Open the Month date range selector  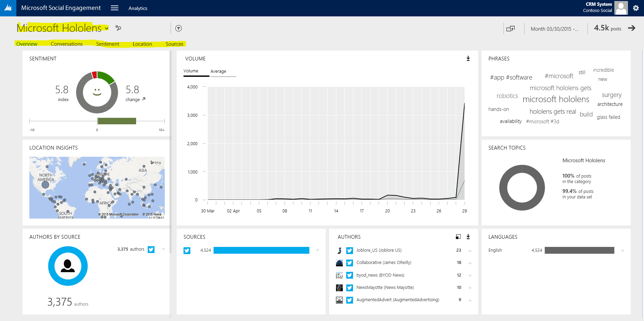(x=554, y=29)
